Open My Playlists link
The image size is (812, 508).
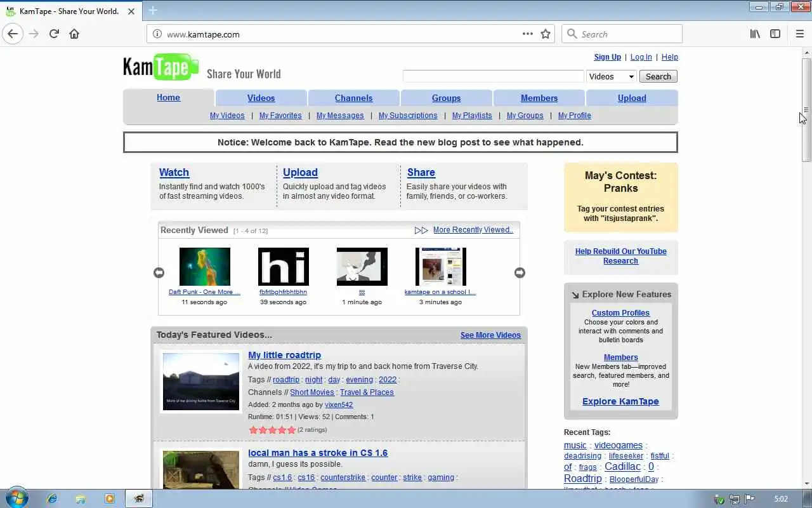pos(472,116)
